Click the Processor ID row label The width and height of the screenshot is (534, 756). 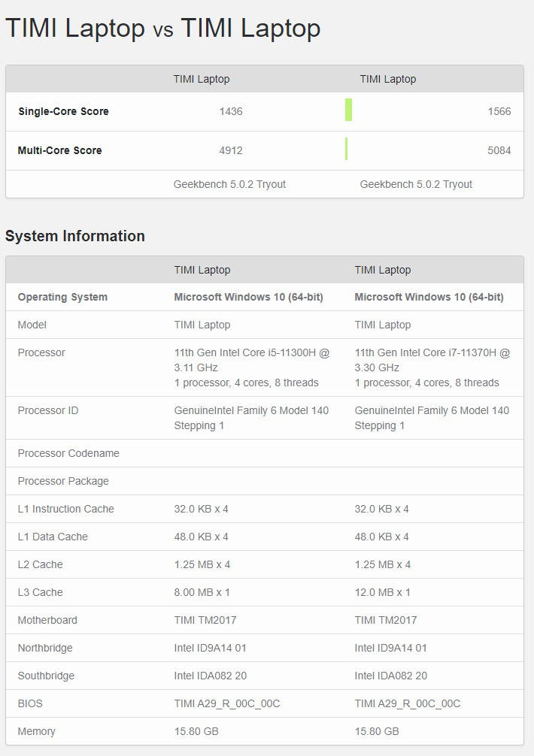point(47,410)
